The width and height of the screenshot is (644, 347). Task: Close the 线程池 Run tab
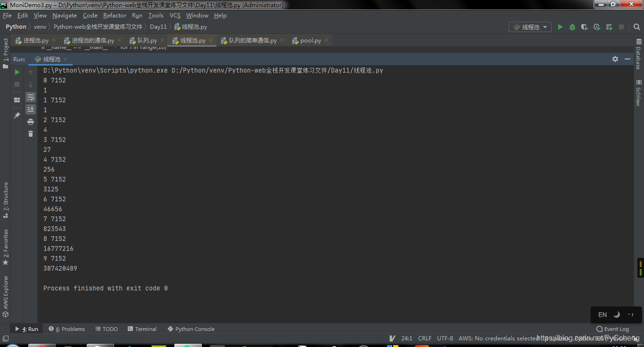pos(66,59)
